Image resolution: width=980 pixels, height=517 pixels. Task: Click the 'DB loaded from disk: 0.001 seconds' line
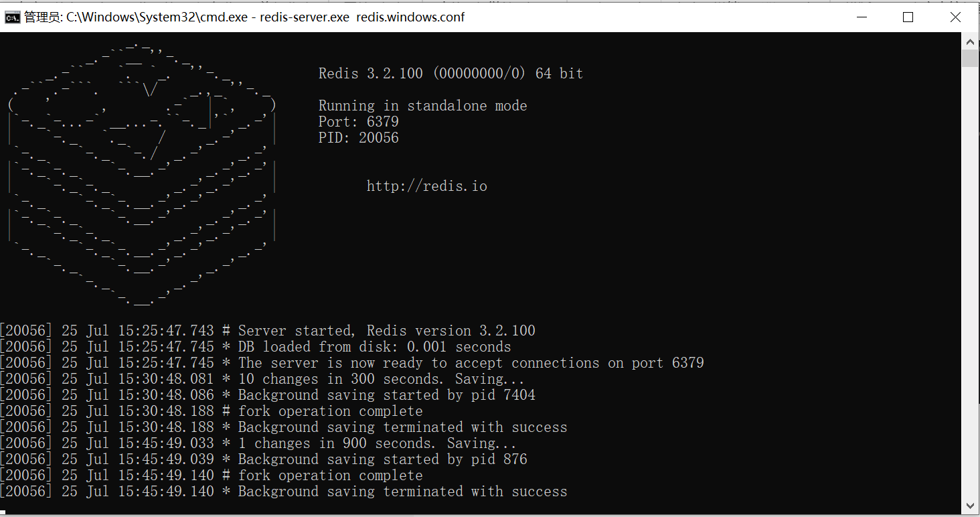pos(256,347)
